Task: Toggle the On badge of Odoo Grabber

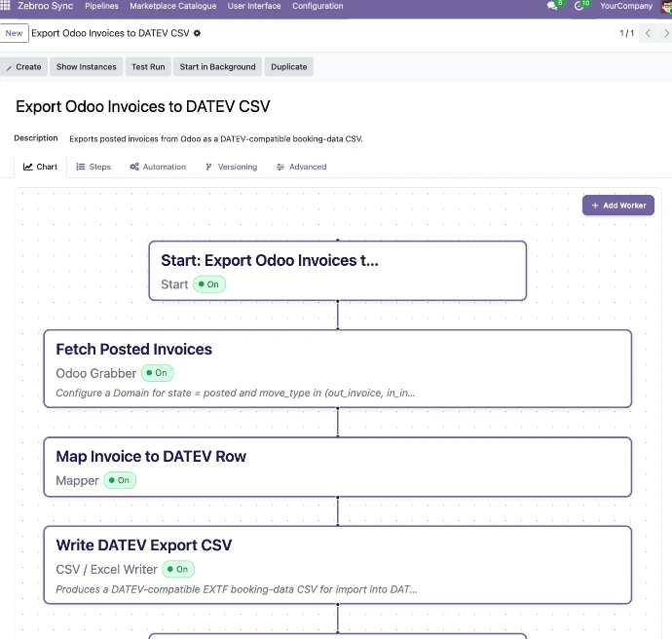Action: pos(157,373)
